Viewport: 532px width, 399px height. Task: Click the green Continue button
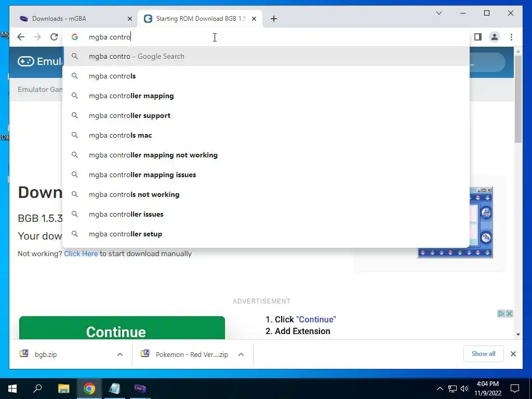coord(122,328)
